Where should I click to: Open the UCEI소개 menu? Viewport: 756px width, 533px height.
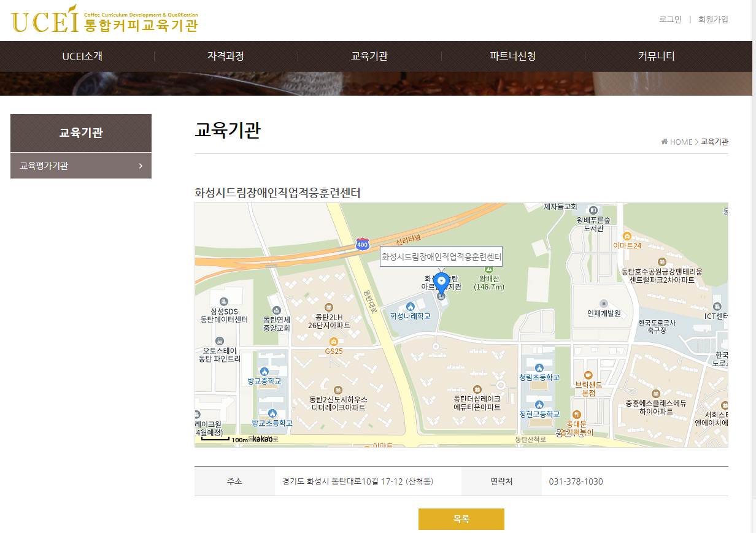pyautogui.click(x=82, y=56)
